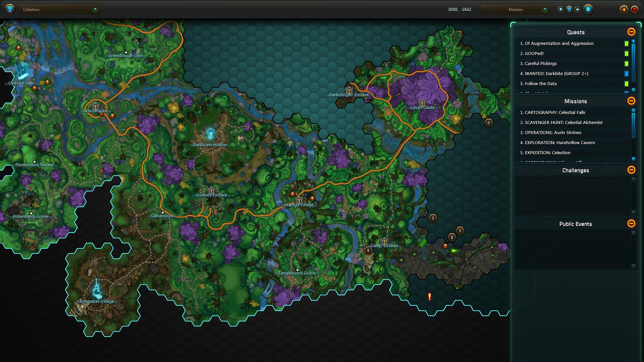Click Bonerazer Village landmark icon

tap(97, 289)
